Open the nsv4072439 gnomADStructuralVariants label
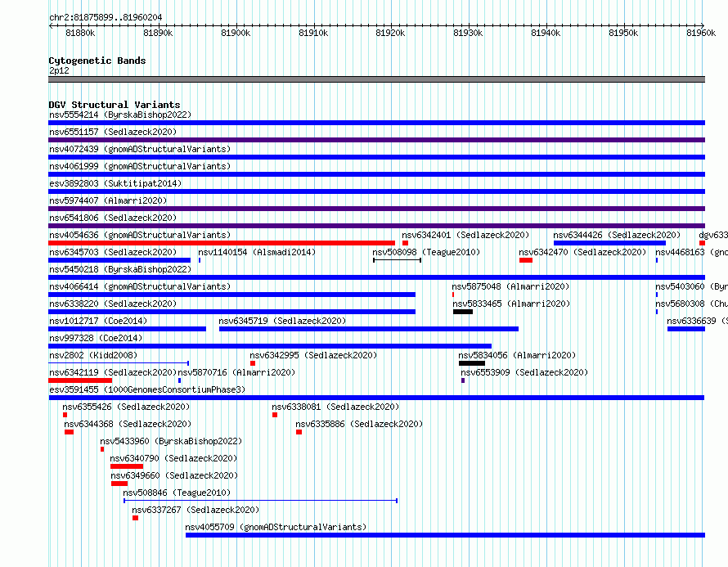The image size is (728, 567). coord(140,149)
